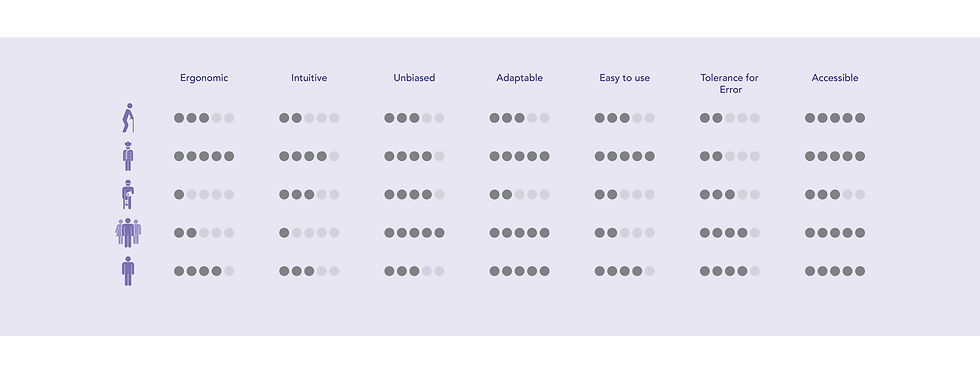Click single person's Easy to use rating

pos(624,271)
